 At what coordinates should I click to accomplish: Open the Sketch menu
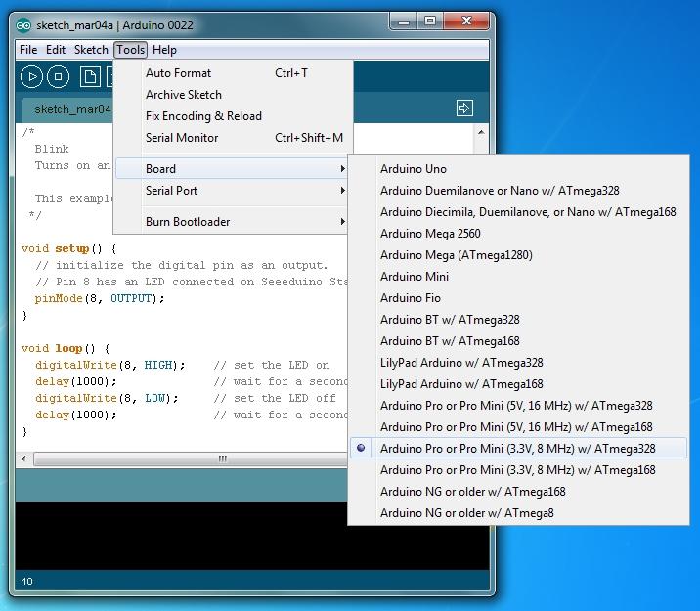coord(91,50)
